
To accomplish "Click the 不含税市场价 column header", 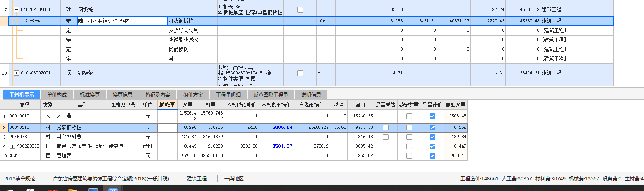I will [x=276, y=105].
